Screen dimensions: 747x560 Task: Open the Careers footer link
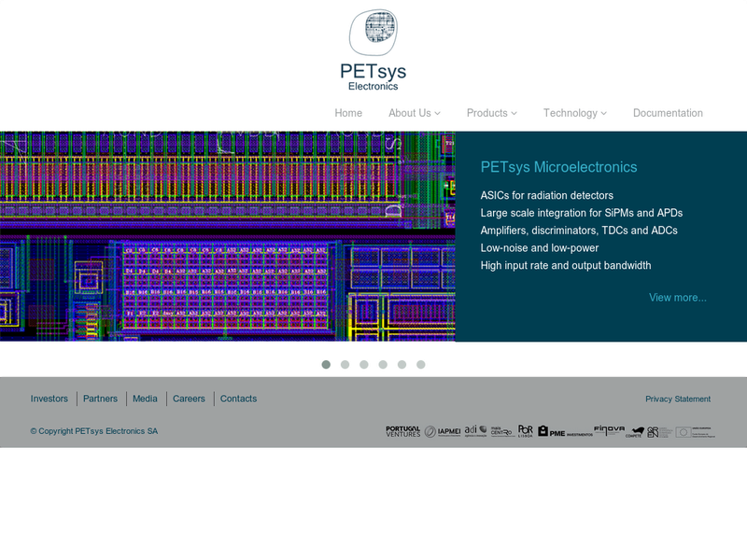189,399
